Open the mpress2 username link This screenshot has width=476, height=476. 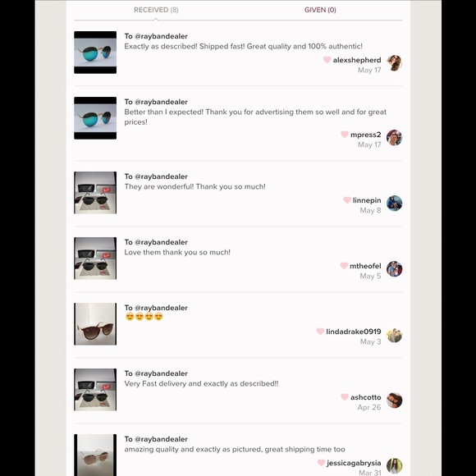pos(365,135)
